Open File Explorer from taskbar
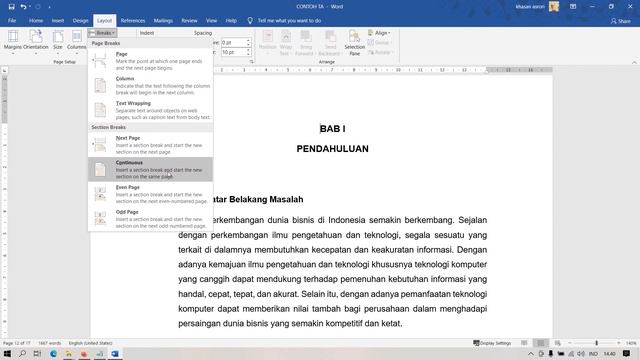 [69, 353]
